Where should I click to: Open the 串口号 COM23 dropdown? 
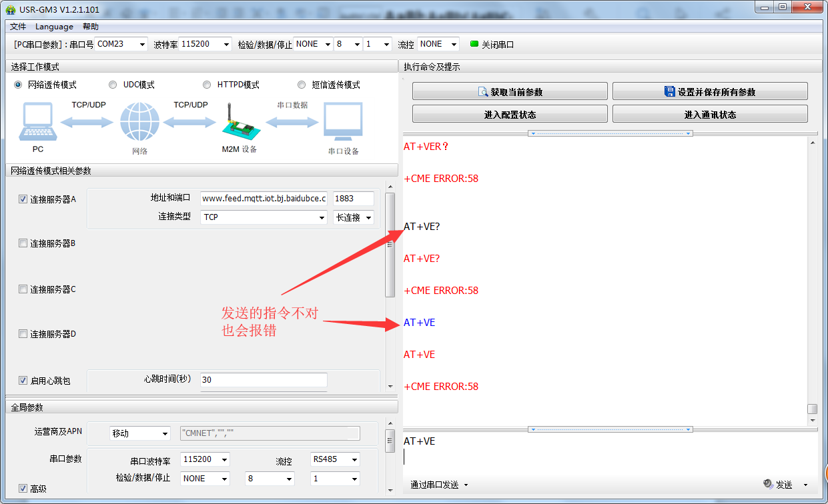click(x=121, y=44)
